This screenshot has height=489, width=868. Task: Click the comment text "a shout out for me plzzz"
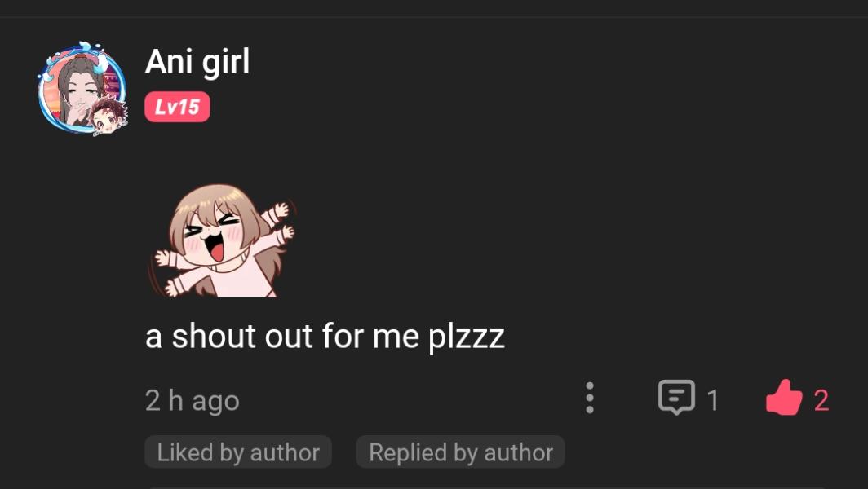[x=325, y=336]
